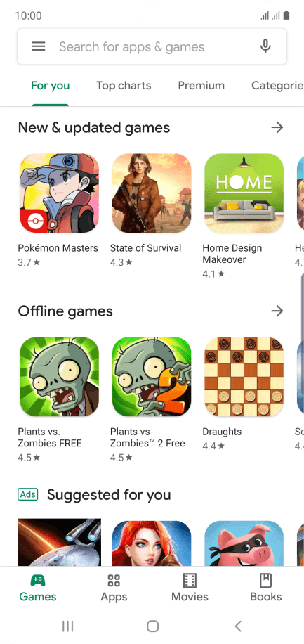Click the Search for apps & games field

point(152,46)
